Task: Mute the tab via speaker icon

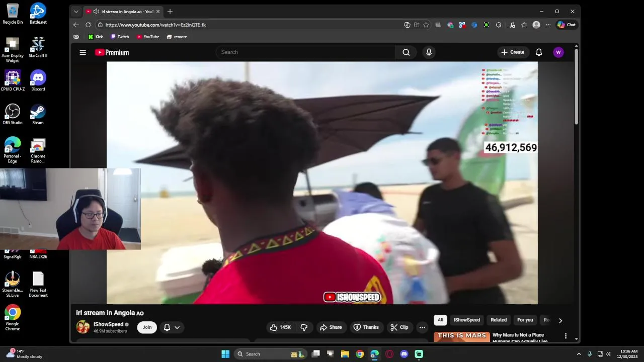Action: point(96,11)
